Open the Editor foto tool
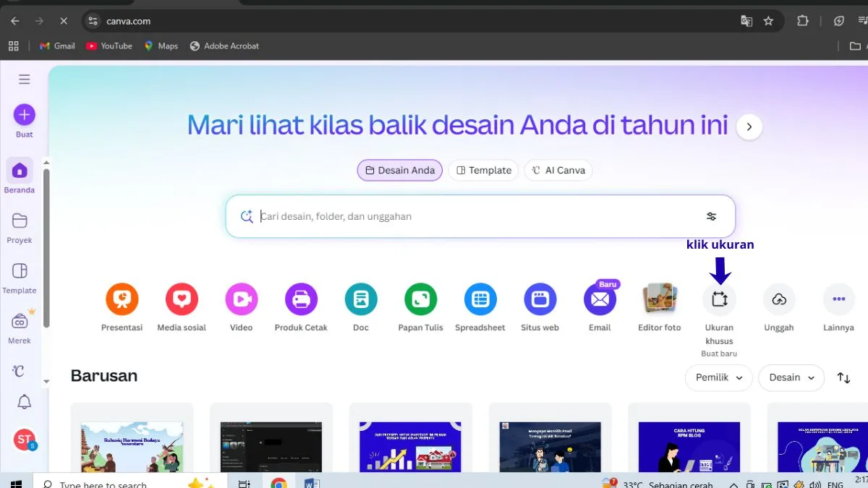Screen dimensions: 868x488 659,299
